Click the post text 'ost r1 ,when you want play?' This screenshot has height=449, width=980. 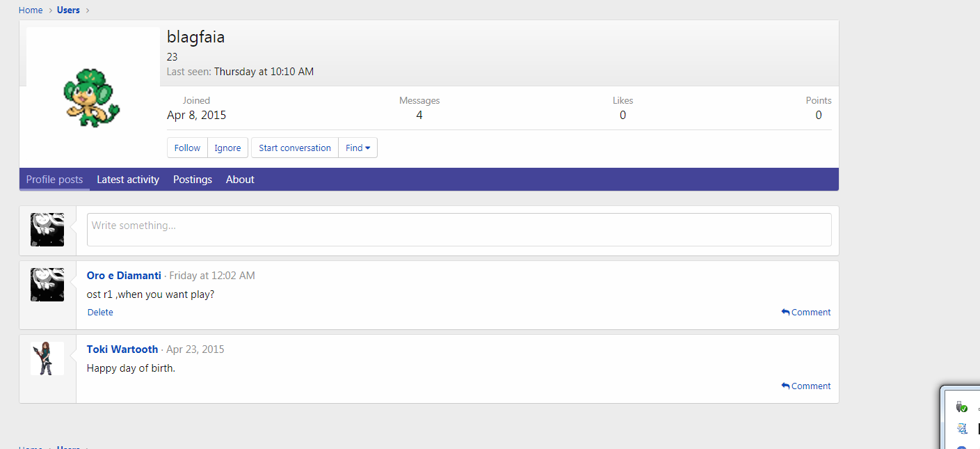(x=150, y=294)
